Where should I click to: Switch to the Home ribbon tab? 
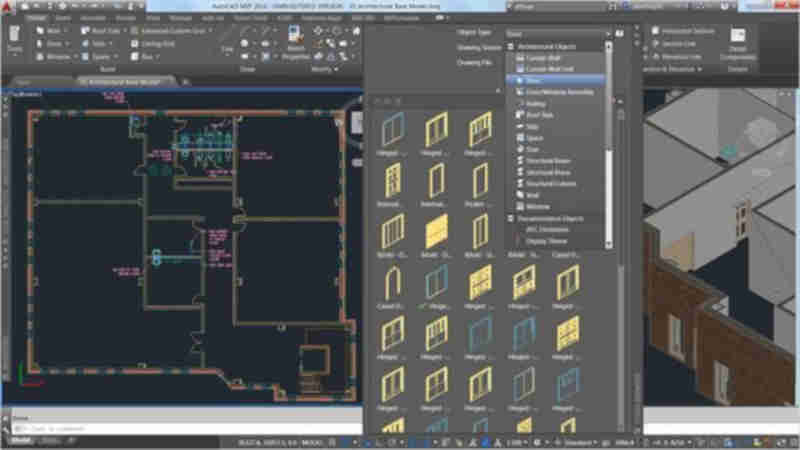[36, 18]
